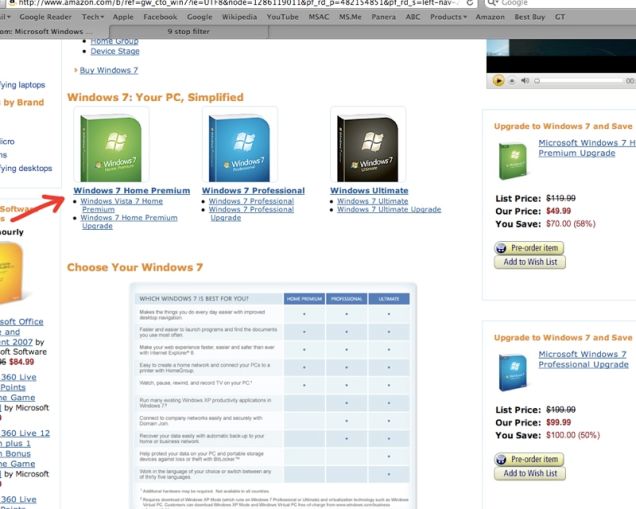Pre-order the Windows 7 Professional Upgrade

(x=529, y=459)
